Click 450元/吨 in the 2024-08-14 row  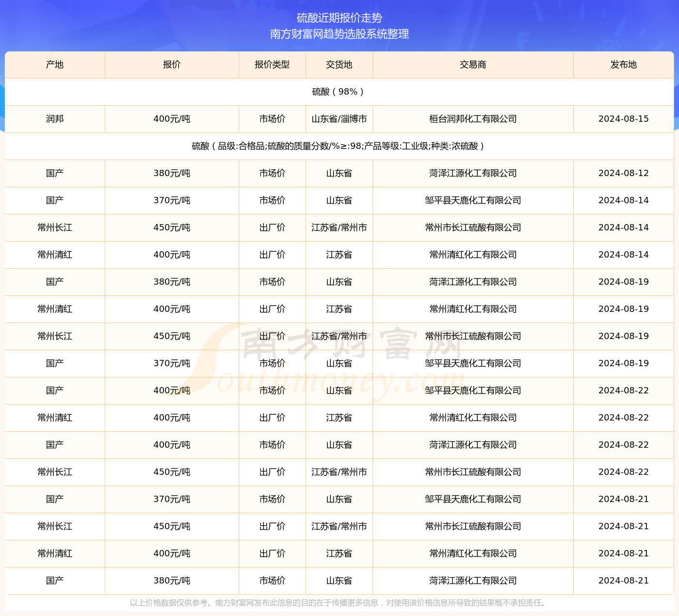point(172,227)
